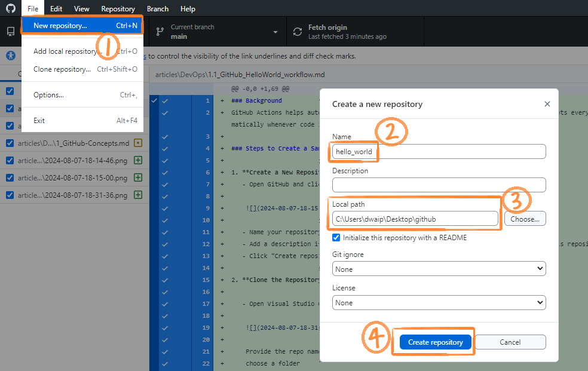Toggle the include checkmark for diff line 11

click(164, 232)
